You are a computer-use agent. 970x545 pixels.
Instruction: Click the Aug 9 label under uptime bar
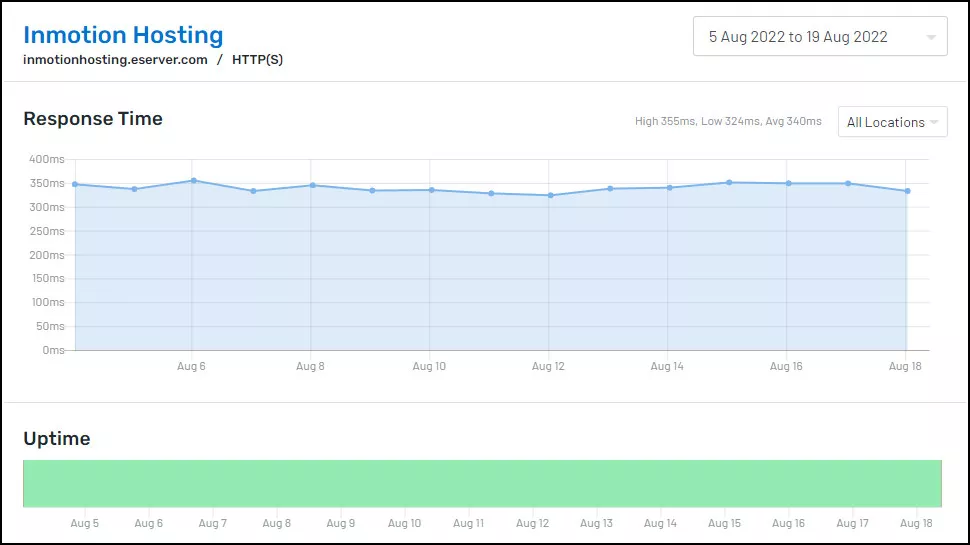click(x=341, y=523)
